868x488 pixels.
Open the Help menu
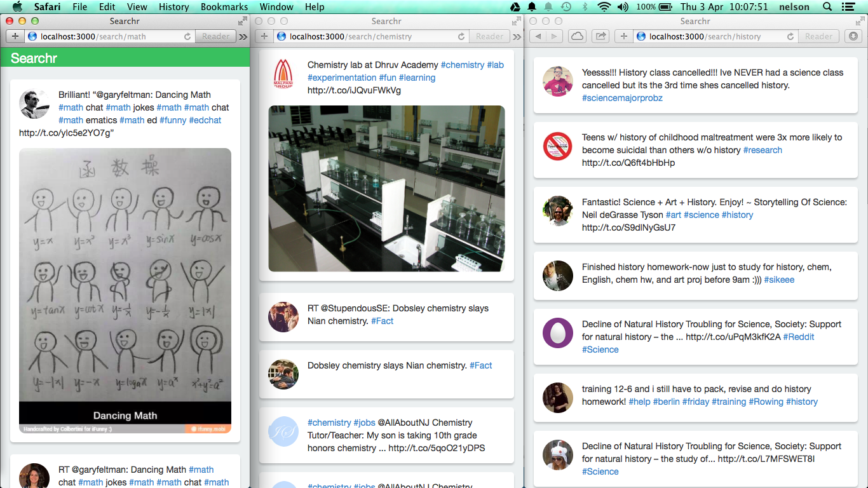tap(315, 7)
